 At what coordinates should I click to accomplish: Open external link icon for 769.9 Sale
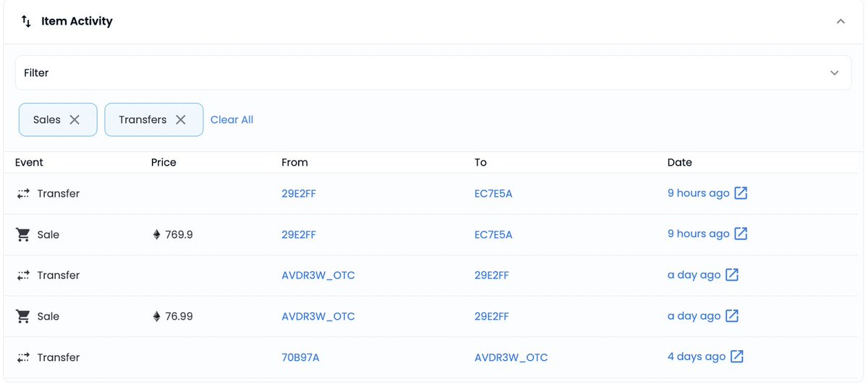click(x=741, y=234)
